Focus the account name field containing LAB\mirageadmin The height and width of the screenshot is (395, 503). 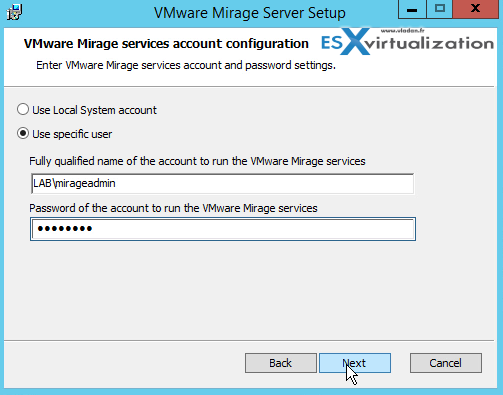click(222, 183)
